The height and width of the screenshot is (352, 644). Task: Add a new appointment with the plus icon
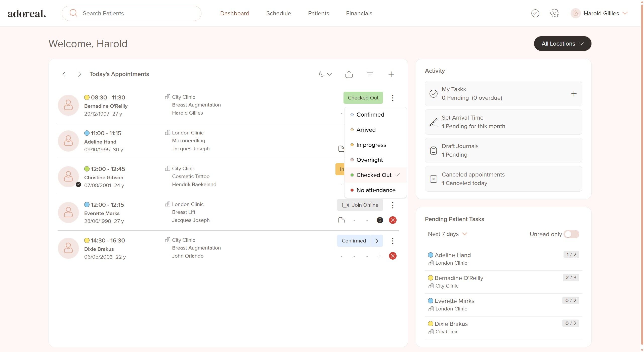click(391, 74)
